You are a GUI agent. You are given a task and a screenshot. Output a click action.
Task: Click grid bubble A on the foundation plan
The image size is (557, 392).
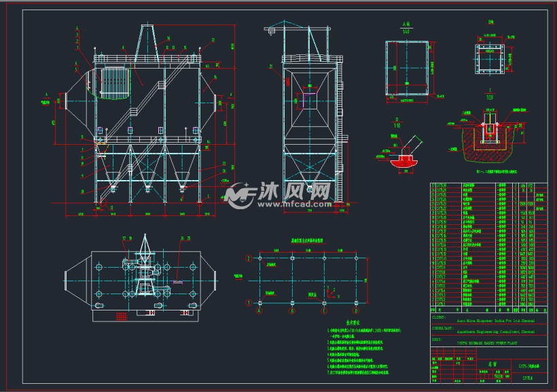pyautogui.click(x=259, y=310)
